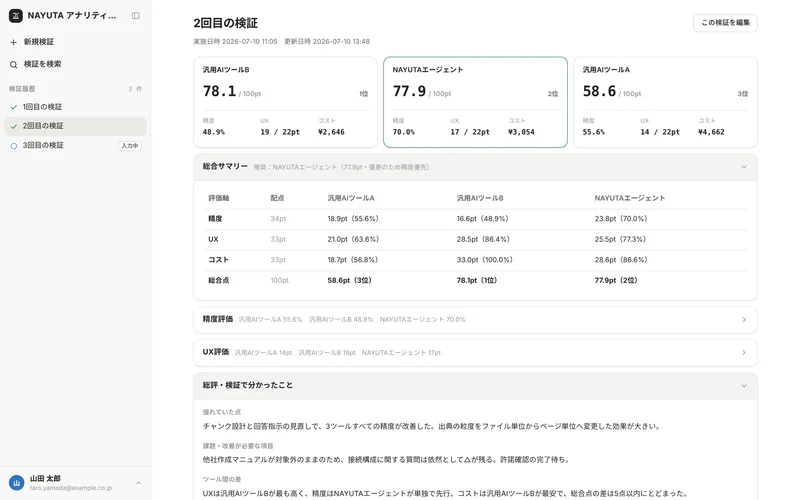Image resolution: width=800 pixels, height=500 pixels.
Task: Select 2回目の検証 in history list
Action: (76, 126)
